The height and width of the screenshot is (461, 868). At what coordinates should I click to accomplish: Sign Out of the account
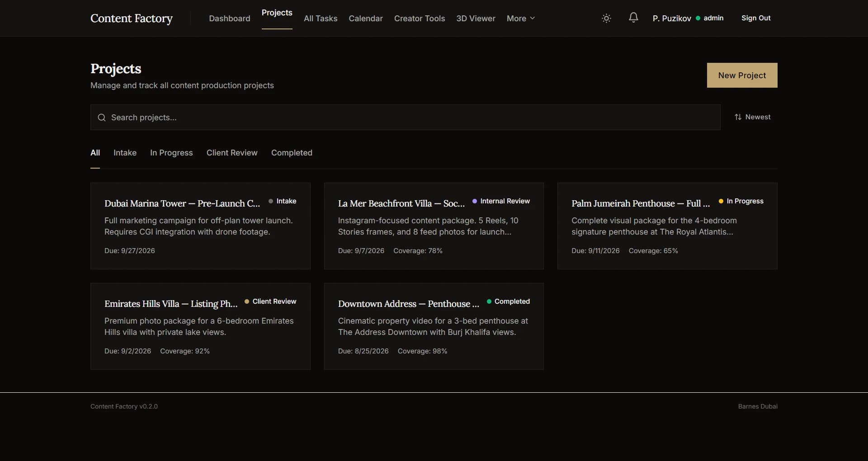tap(756, 18)
